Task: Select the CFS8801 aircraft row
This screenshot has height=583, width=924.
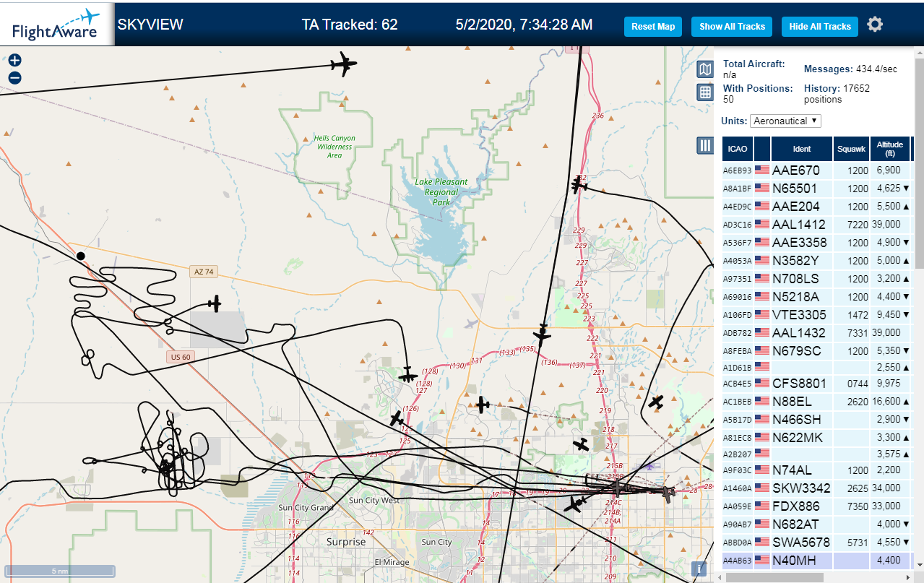Action: tap(816, 384)
